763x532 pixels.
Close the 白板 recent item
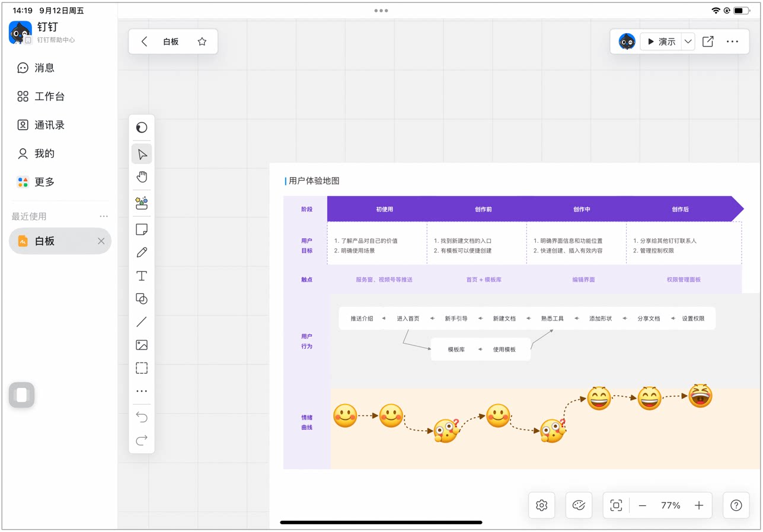[x=101, y=241]
